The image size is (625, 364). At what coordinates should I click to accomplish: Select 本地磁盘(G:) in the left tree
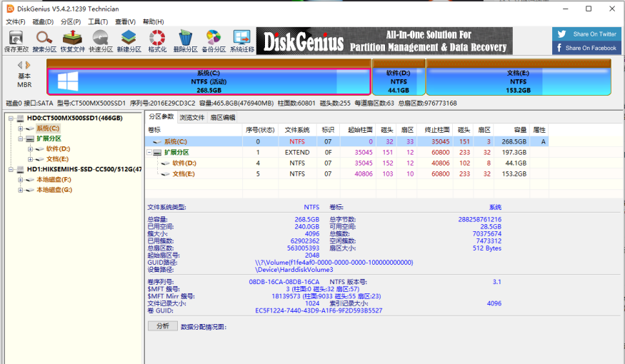point(54,190)
